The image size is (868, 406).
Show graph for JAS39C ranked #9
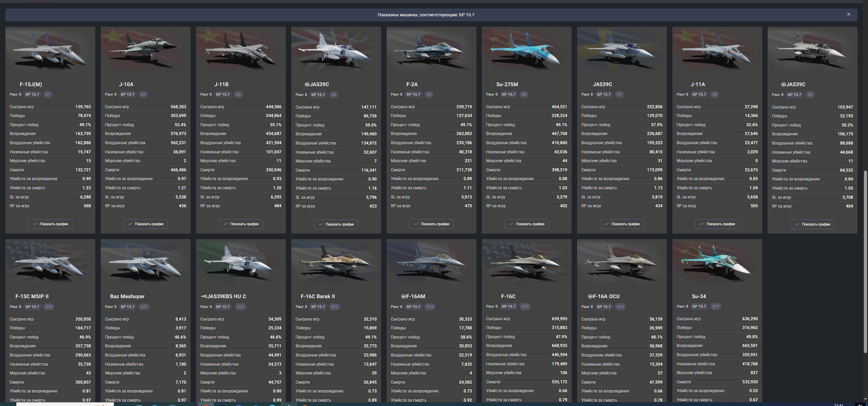812,224
